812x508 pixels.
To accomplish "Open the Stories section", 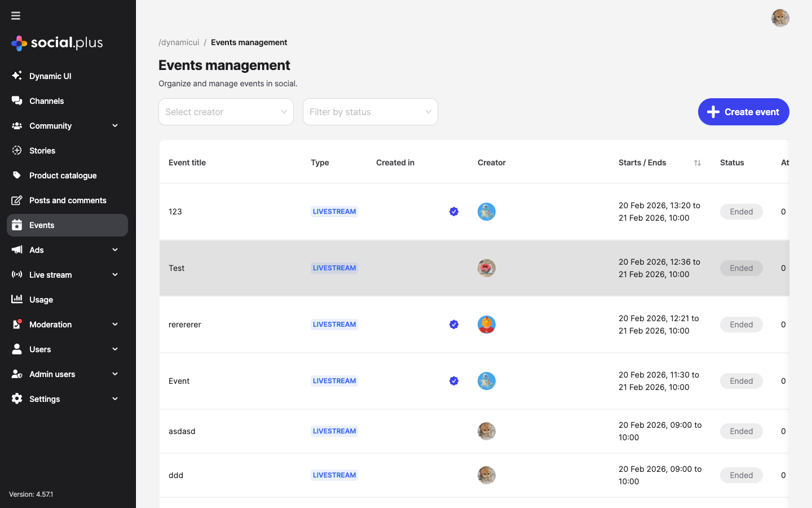I will point(43,150).
